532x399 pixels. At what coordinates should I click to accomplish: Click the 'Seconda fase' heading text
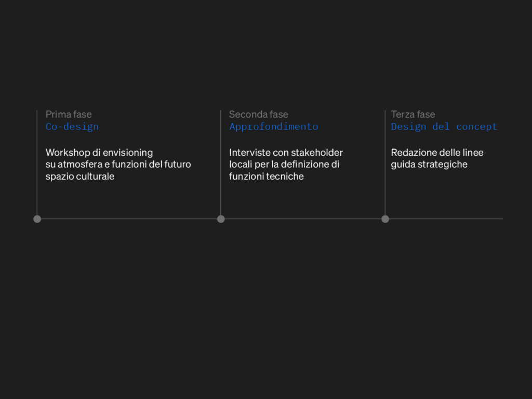coord(258,114)
